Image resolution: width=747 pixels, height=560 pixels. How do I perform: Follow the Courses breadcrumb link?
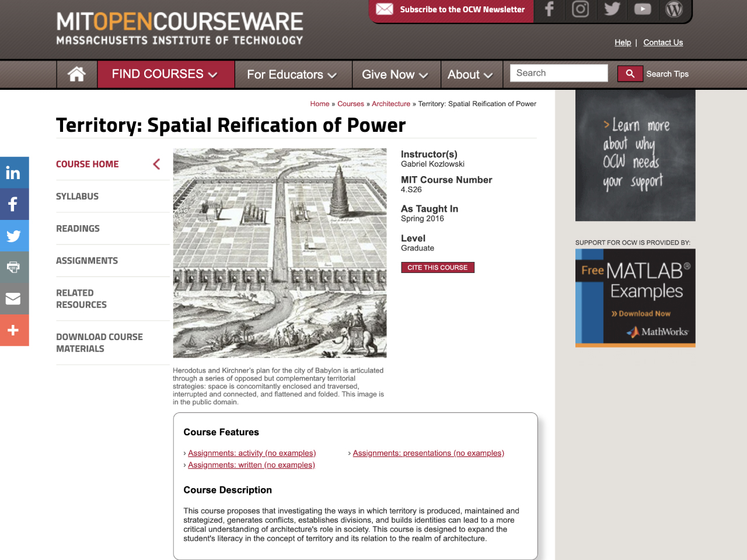(351, 104)
